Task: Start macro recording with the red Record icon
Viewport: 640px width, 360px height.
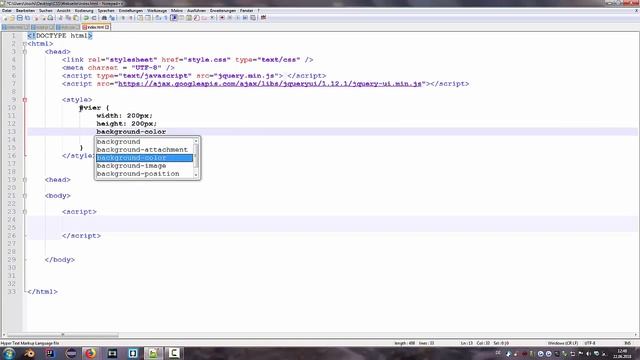Action: pos(222,18)
